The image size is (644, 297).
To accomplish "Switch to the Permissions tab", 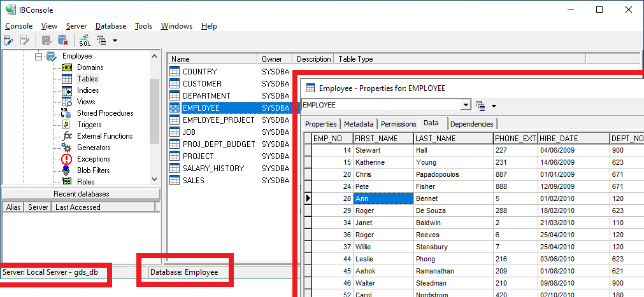I will (x=398, y=124).
